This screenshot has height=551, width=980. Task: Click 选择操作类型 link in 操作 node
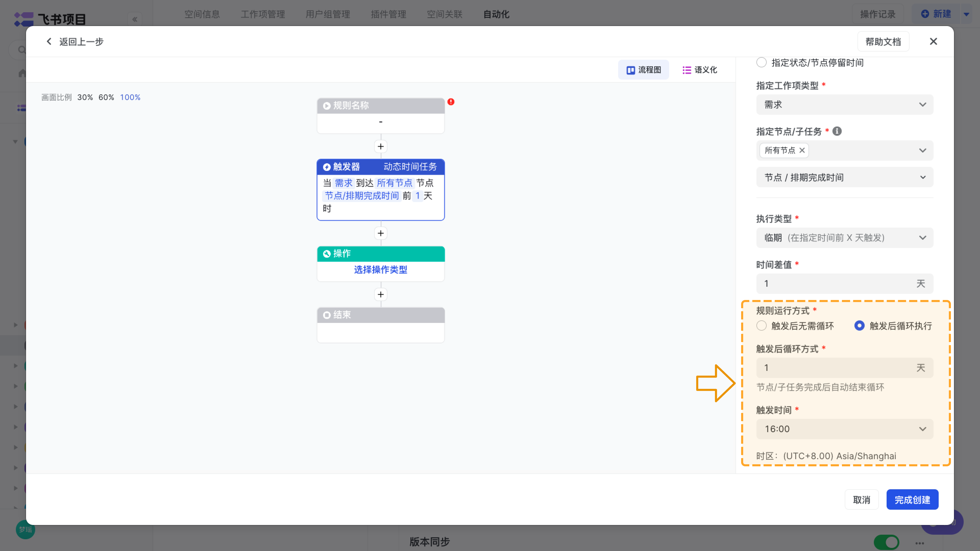point(381,270)
